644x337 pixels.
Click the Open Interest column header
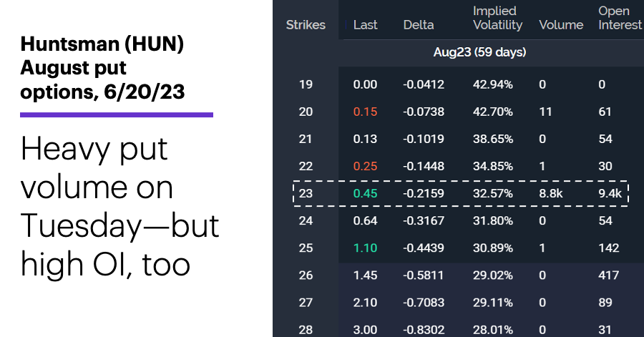[620, 18]
